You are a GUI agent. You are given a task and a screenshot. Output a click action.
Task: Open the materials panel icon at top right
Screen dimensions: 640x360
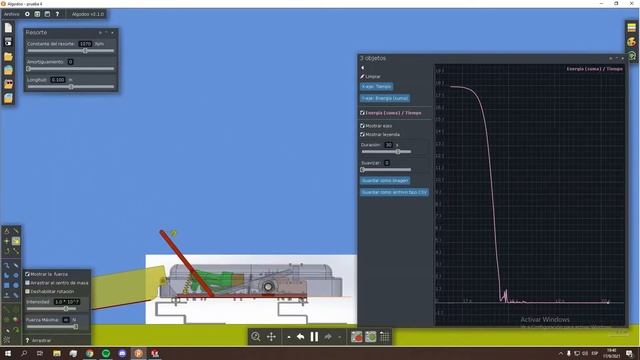pyautogui.click(x=631, y=27)
